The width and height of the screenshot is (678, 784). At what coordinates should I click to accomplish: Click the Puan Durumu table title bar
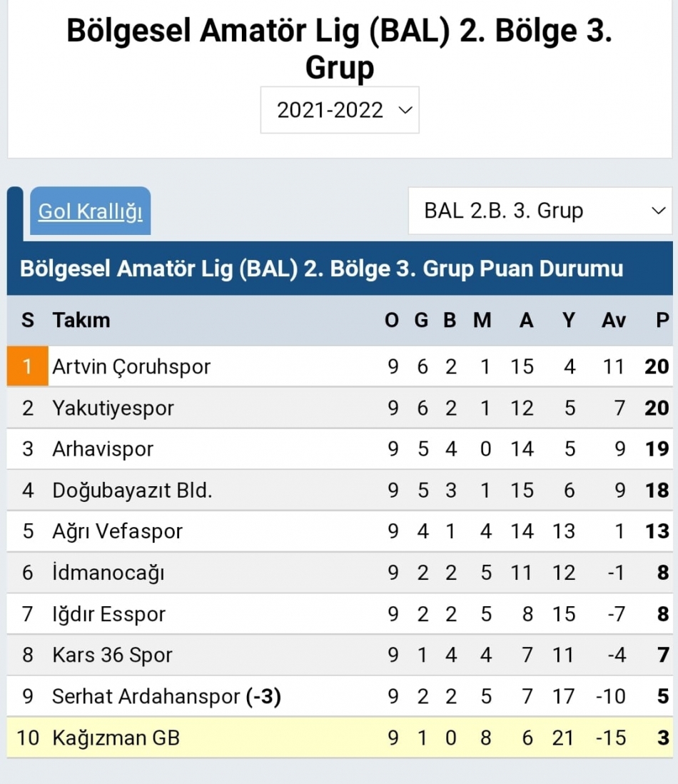click(x=321, y=268)
